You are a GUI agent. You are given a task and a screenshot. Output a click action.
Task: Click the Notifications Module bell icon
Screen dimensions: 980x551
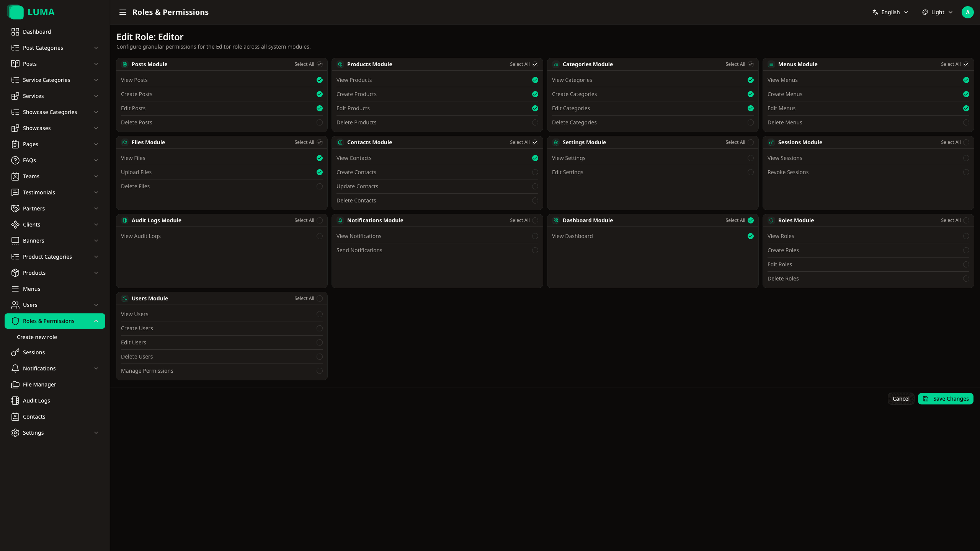[340, 220]
